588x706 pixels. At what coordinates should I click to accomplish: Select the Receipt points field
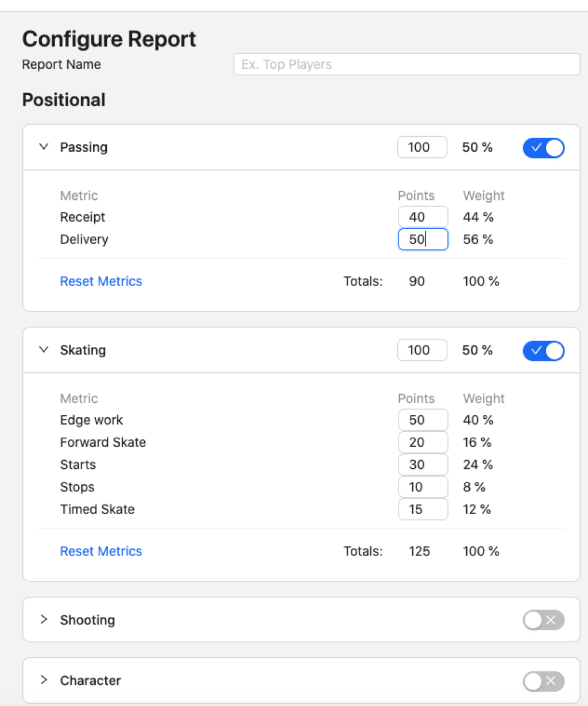[423, 217]
